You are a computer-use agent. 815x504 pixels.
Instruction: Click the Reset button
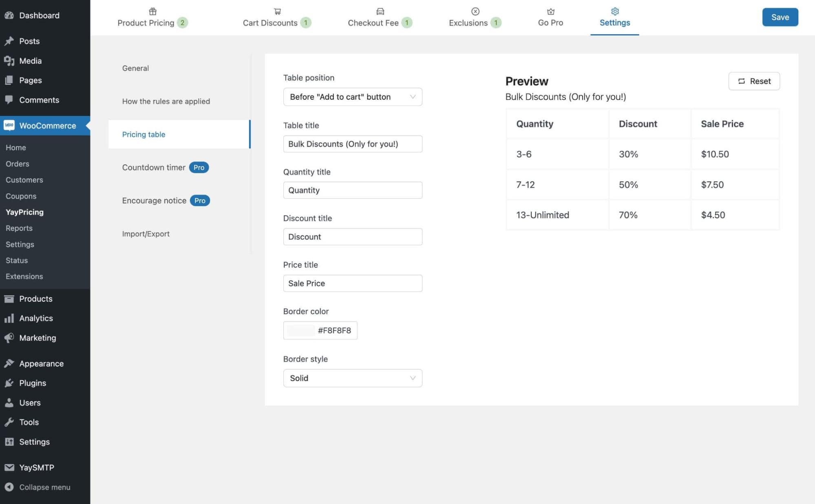pyautogui.click(x=755, y=80)
